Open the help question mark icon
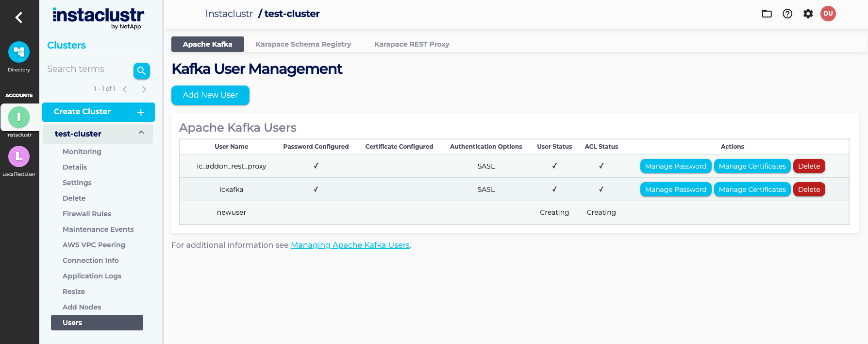The image size is (868, 344). click(787, 14)
